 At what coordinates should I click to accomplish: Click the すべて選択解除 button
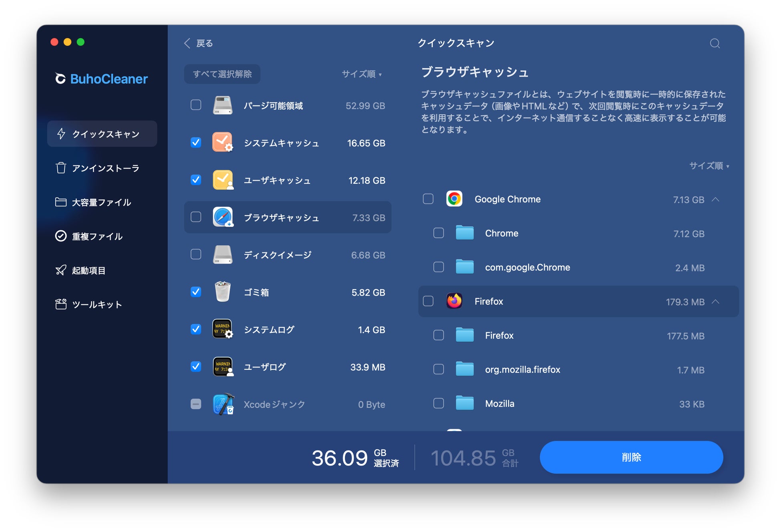[222, 74]
